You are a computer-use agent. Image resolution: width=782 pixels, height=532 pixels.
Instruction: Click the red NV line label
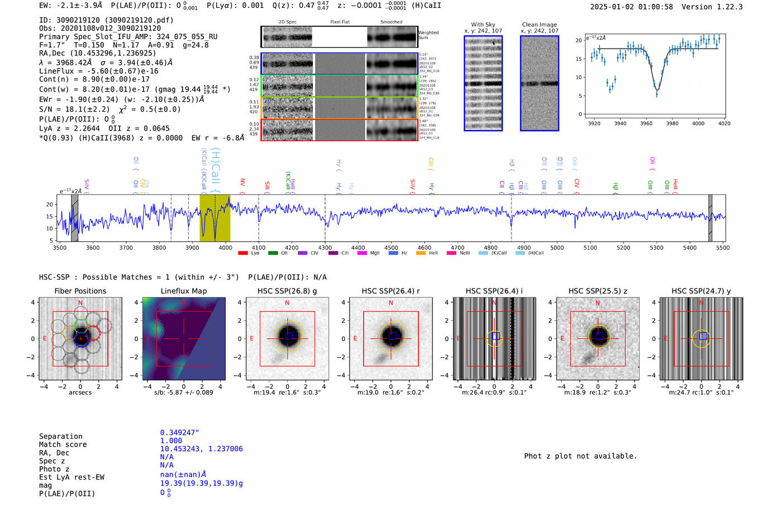(x=242, y=185)
